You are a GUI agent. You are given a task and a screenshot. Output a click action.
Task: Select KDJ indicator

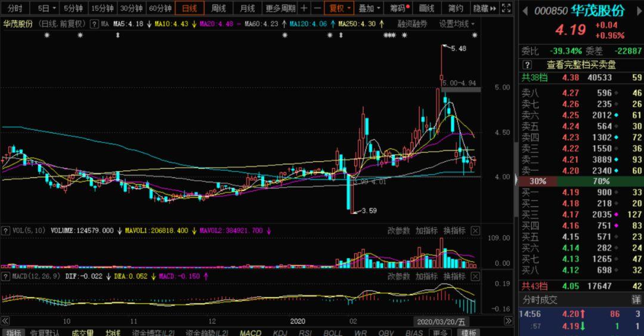coord(280,332)
